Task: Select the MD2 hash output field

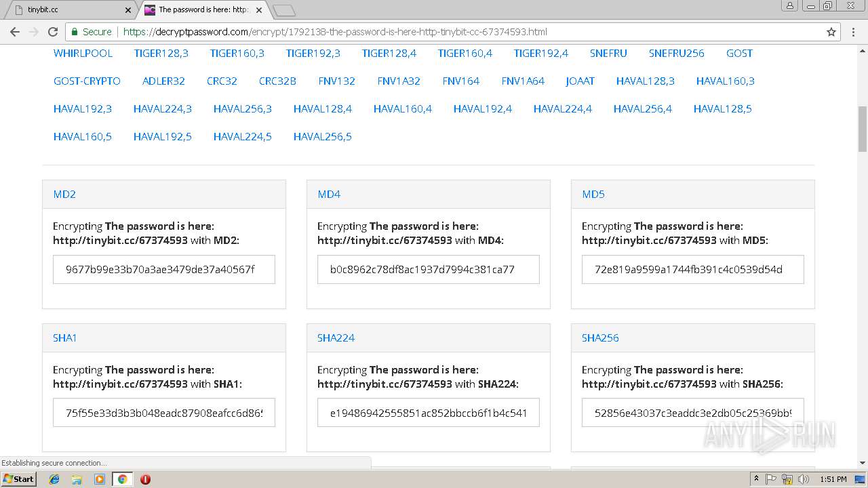Action: point(164,269)
